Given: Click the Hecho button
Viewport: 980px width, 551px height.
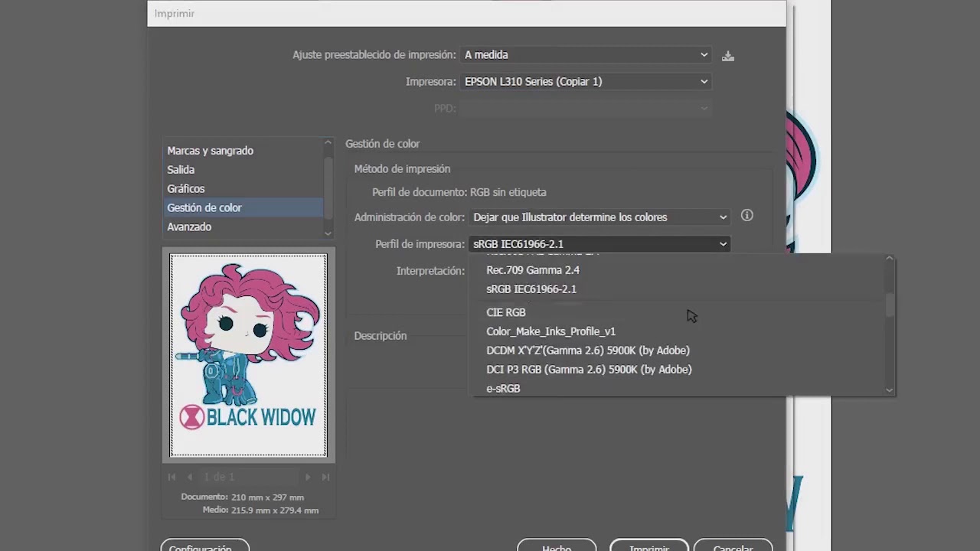Looking at the screenshot, I should click(557, 546).
